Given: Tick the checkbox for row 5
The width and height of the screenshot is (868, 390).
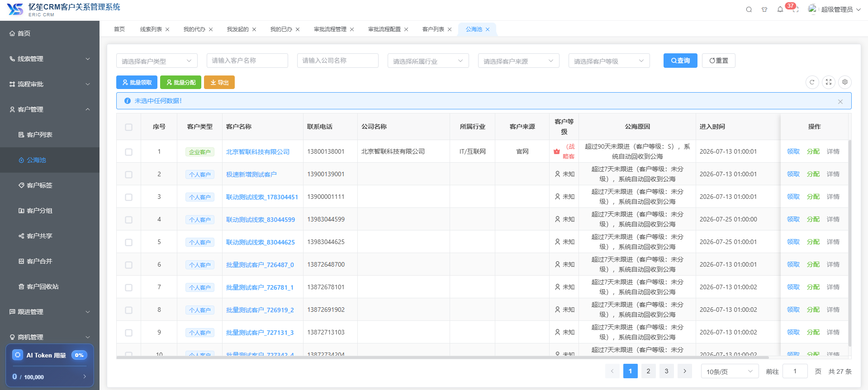Looking at the screenshot, I should 129,242.
